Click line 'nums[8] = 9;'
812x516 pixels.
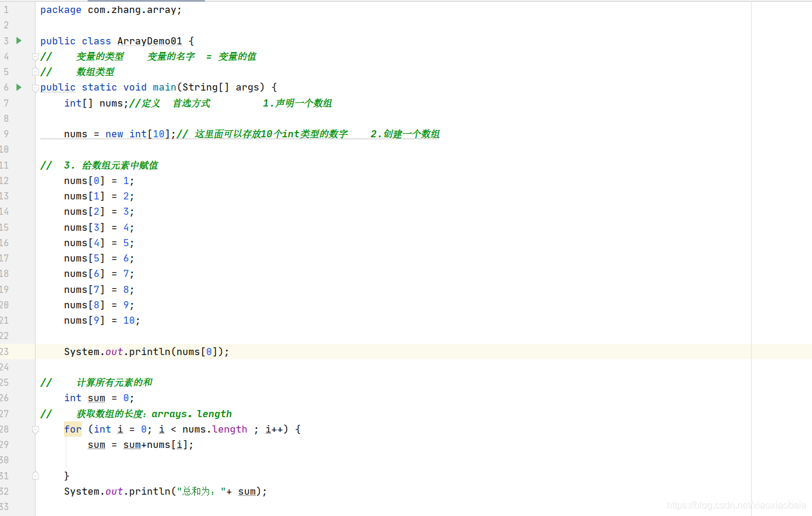[x=100, y=305]
